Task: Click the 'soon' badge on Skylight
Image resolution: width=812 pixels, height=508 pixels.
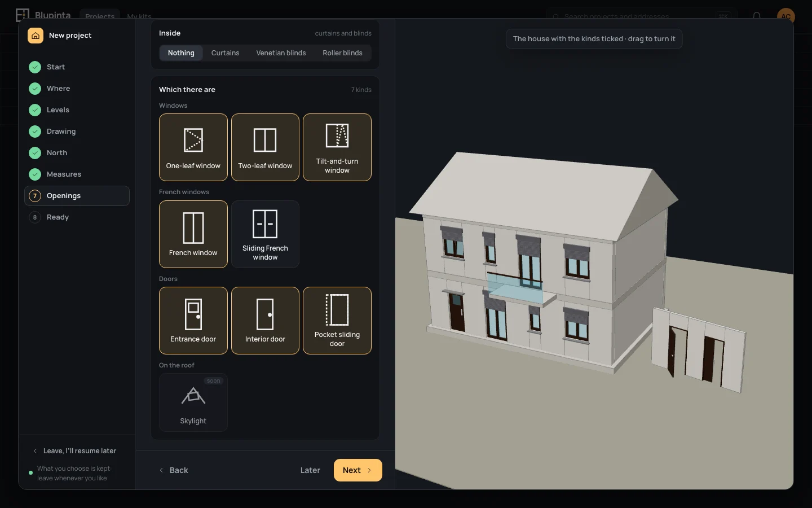Action: 214,381
